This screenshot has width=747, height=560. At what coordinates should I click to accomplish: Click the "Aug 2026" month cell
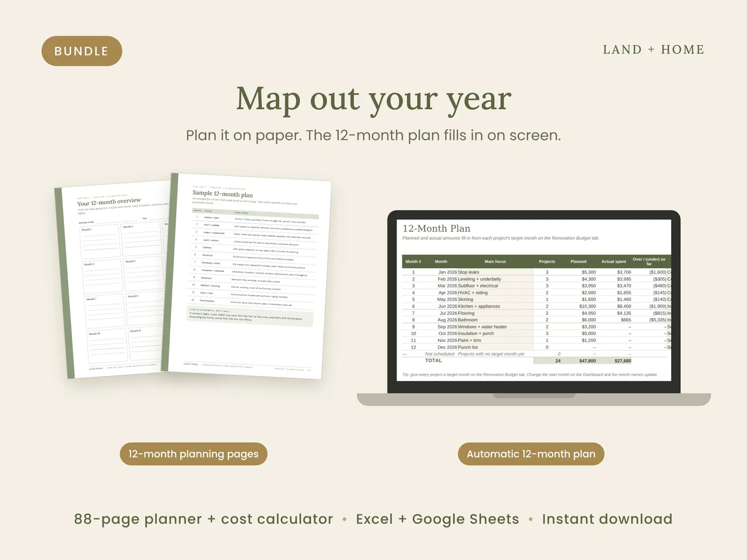click(x=447, y=320)
